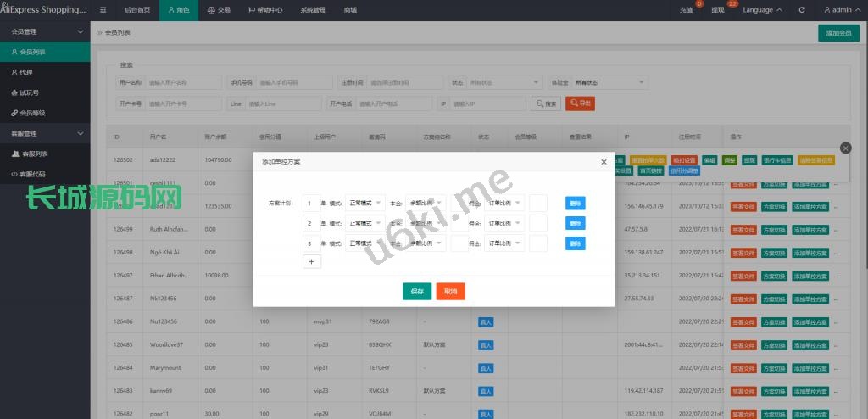Click the green 保存 button
The height and width of the screenshot is (419, 868).
tap(417, 291)
